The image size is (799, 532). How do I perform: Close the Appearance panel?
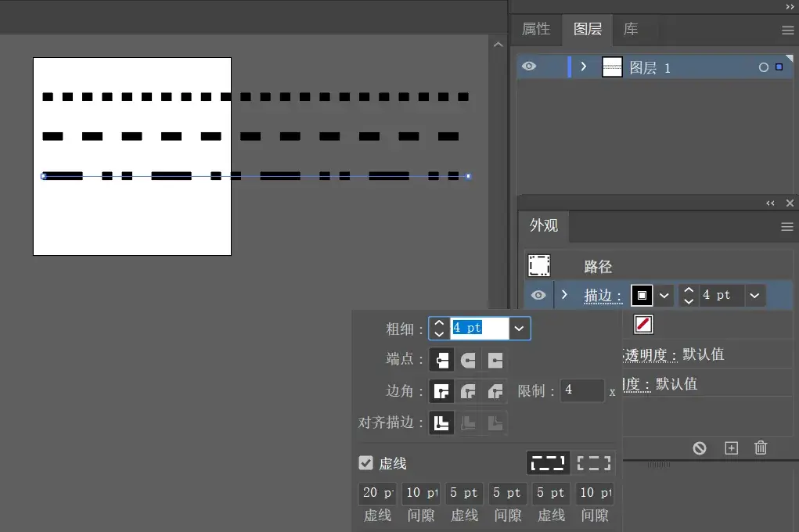(790, 203)
